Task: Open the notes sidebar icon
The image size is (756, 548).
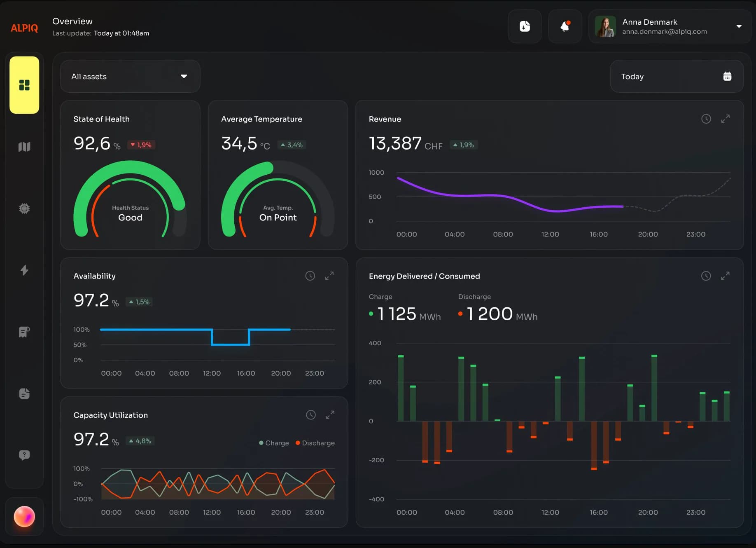Action: [24, 332]
